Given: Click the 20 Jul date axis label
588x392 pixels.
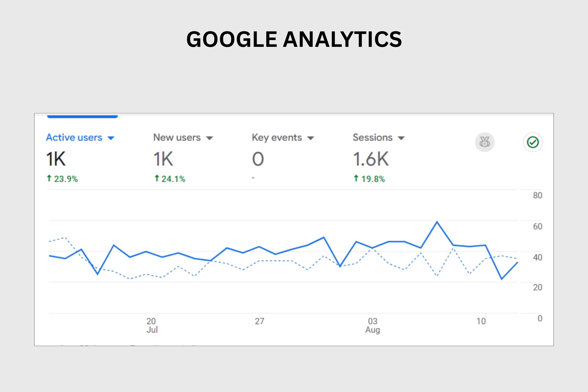Looking at the screenshot, I should pos(152,325).
